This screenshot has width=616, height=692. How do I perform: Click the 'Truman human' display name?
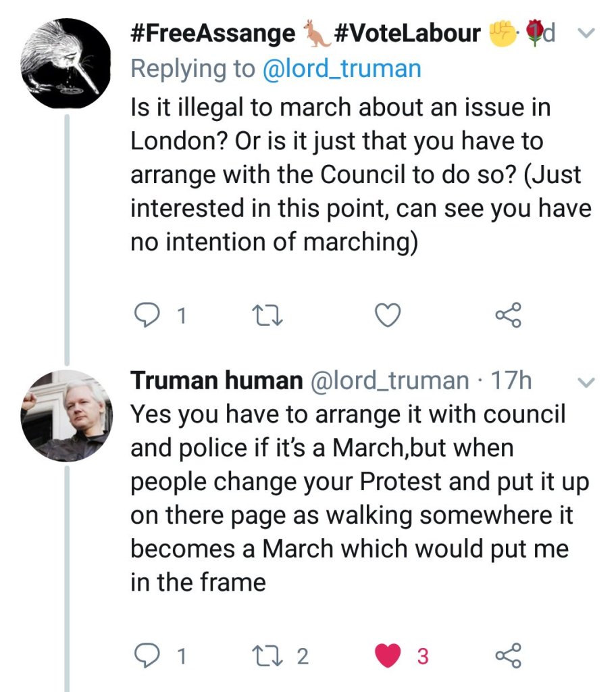tap(216, 381)
